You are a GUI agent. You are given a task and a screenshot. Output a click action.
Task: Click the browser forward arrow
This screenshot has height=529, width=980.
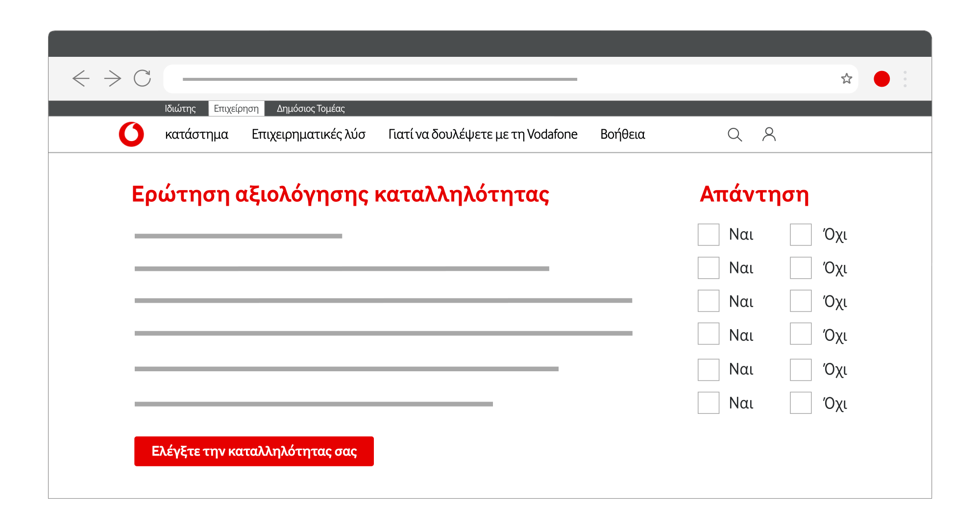point(112,78)
